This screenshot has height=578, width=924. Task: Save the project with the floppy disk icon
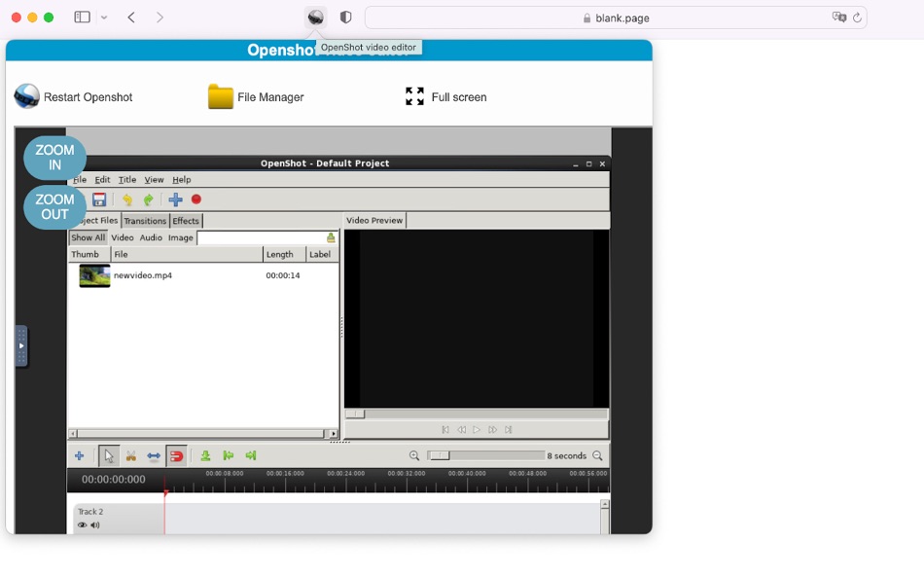(99, 199)
